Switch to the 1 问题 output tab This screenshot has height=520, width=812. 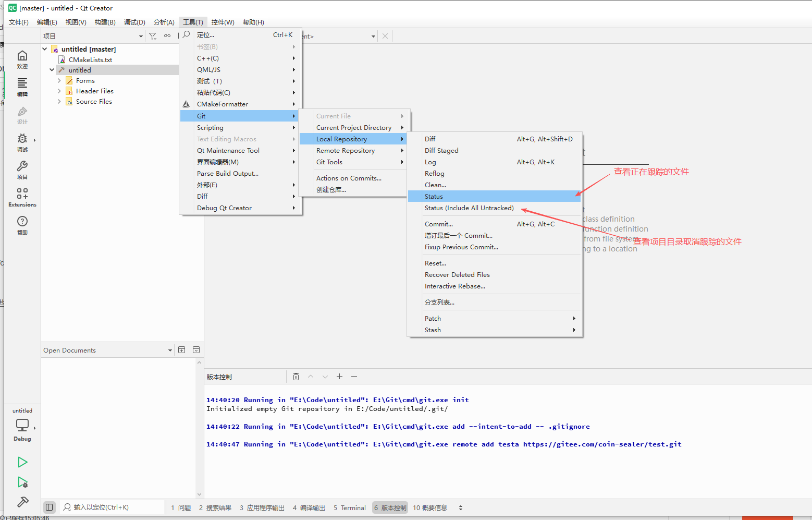[x=181, y=507]
